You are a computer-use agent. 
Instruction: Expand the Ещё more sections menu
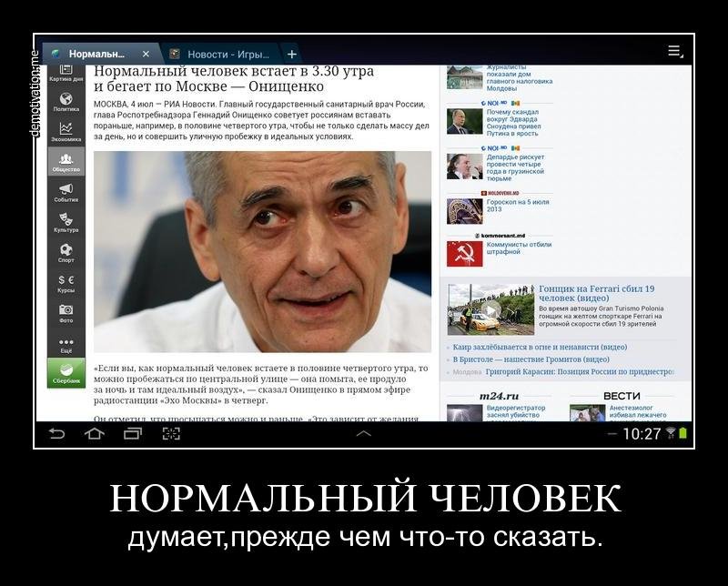[66, 344]
